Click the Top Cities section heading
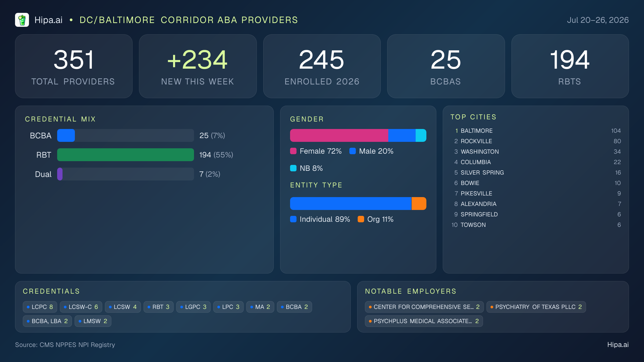Screen dimensions: 644x362 [474, 117]
